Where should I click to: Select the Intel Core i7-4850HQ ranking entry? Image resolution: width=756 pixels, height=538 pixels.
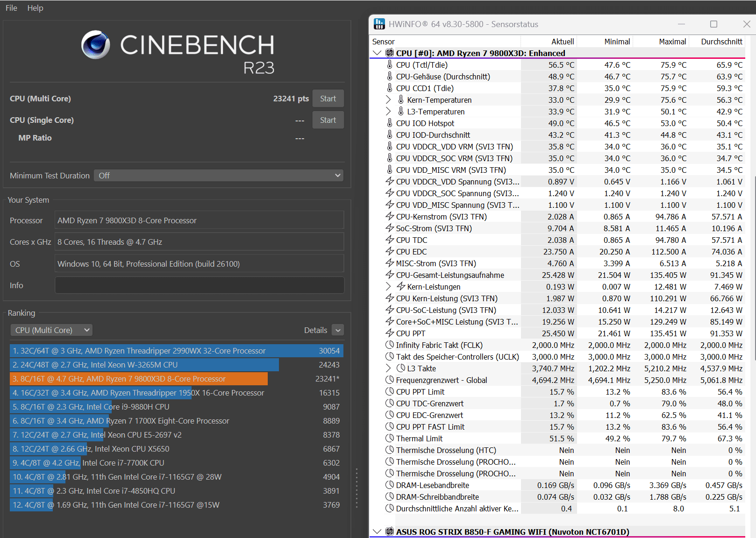click(177, 491)
